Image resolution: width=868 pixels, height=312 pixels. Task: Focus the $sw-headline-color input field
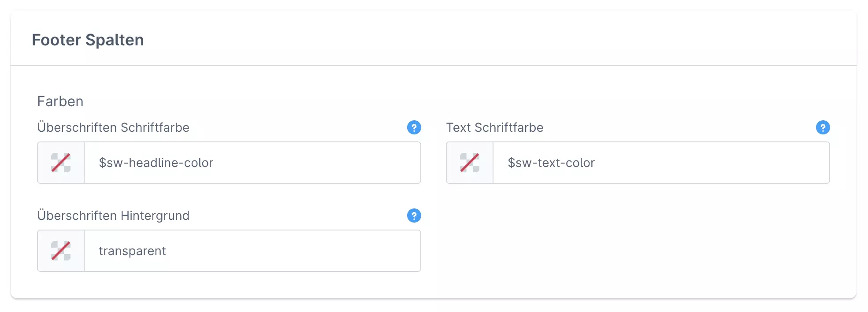point(251,163)
